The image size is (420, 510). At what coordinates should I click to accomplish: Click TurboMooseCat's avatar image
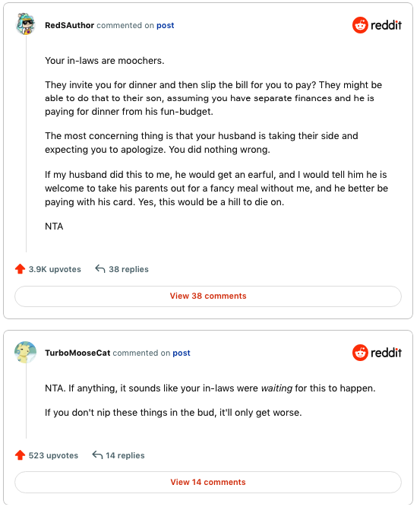[25, 352]
